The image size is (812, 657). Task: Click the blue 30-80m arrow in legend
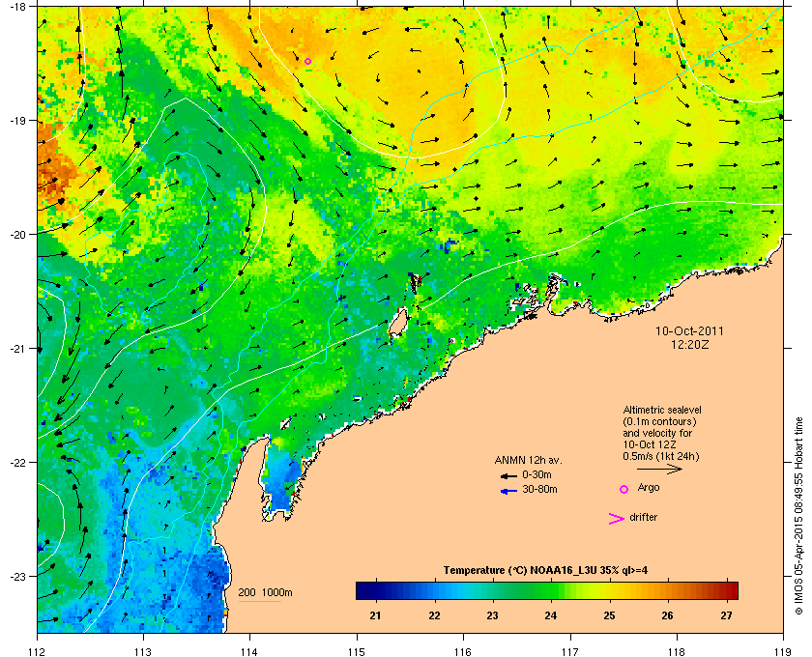point(508,491)
